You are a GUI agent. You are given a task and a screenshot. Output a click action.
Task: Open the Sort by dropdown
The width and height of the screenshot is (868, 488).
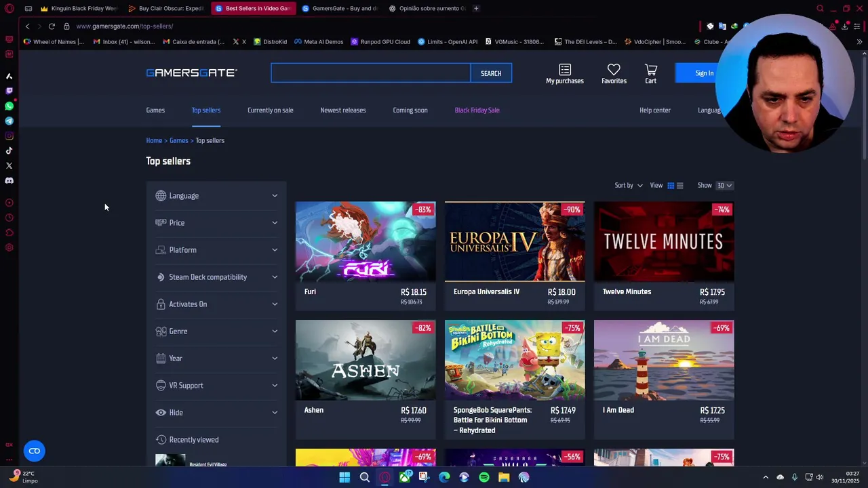point(629,186)
